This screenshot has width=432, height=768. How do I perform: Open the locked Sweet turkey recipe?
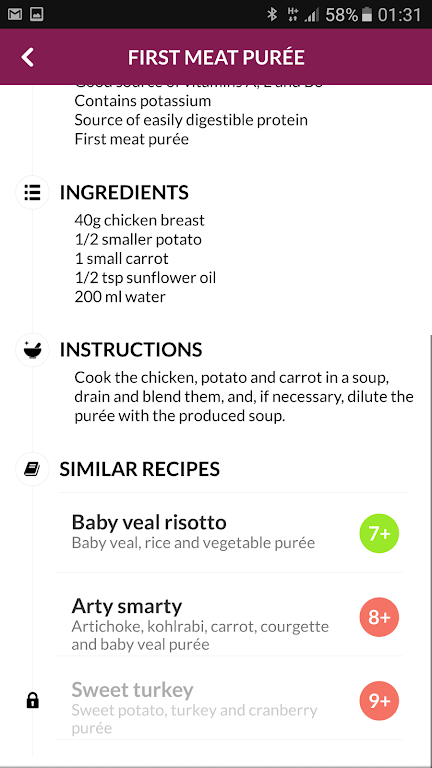(x=229, y=698)
